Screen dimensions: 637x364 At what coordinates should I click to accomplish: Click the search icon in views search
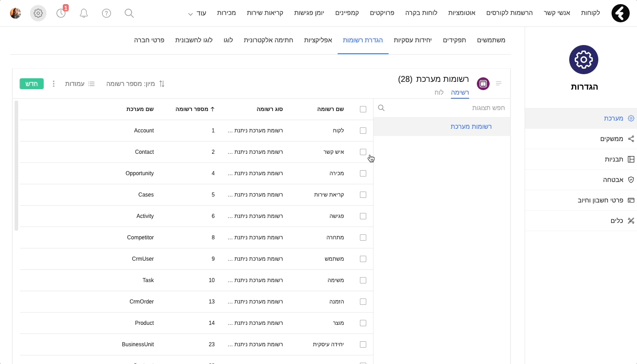tap(381, 108)
